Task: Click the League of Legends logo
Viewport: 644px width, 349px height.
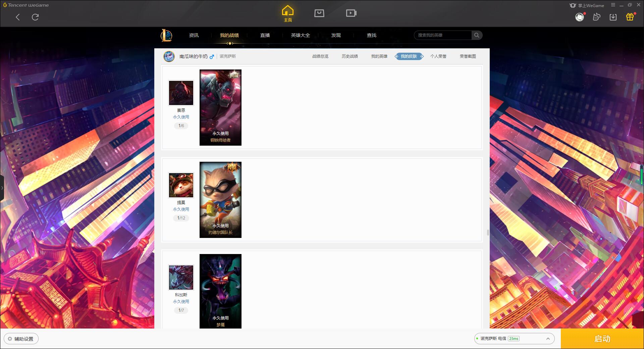Action: pos(166,35)
